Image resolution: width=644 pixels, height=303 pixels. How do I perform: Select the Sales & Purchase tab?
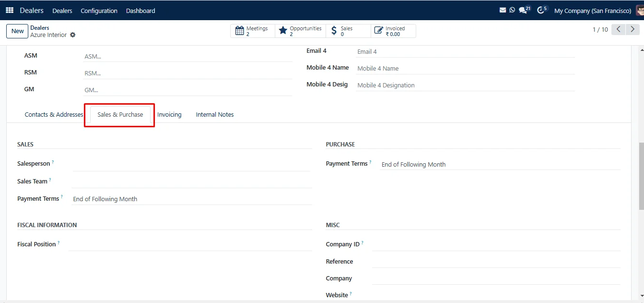tap(120, 114)
